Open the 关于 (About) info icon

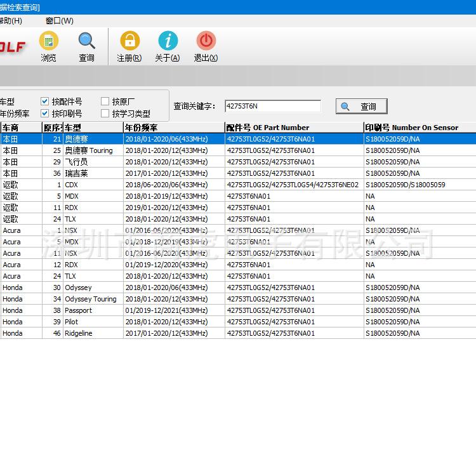click(168, 42)
